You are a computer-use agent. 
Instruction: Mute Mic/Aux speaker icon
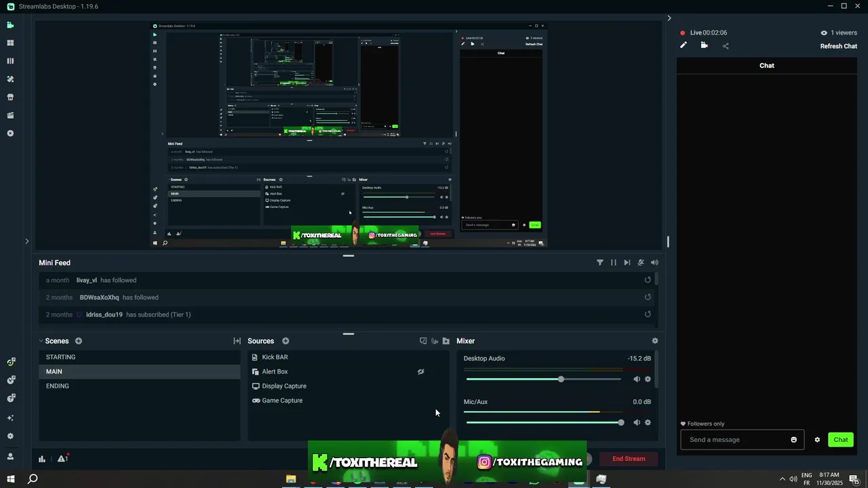pos(636,423)
